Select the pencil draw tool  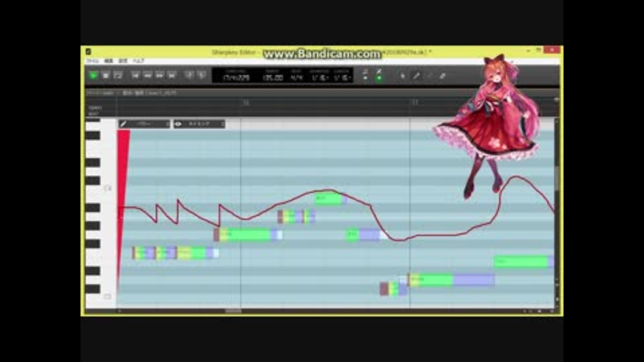click(x=416, y=76)
